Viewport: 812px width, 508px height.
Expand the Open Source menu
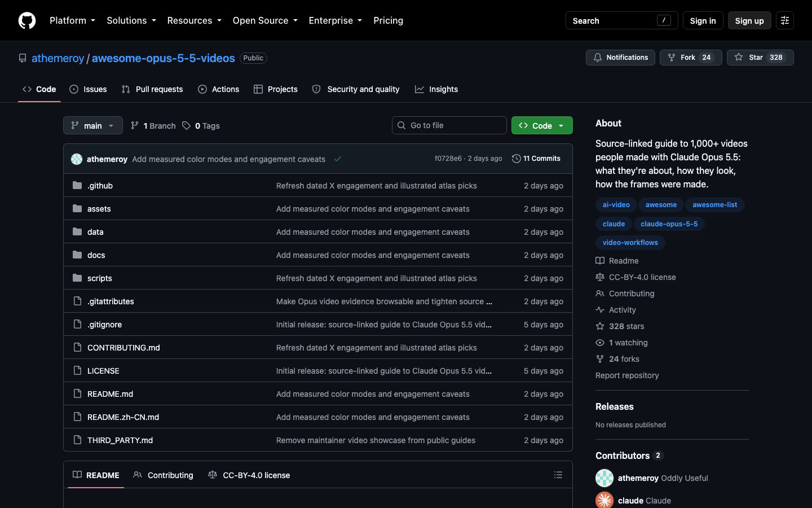[x=265, y=20]
